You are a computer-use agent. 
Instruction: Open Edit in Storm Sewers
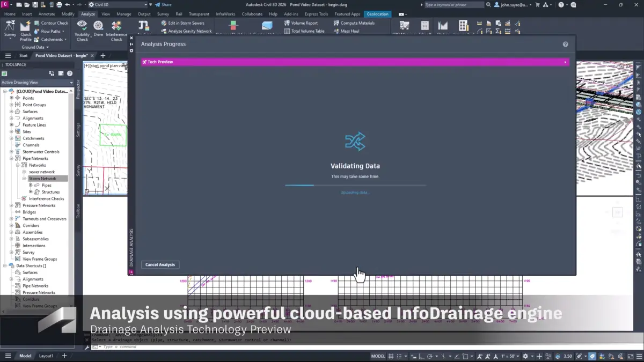pos(182,23)
